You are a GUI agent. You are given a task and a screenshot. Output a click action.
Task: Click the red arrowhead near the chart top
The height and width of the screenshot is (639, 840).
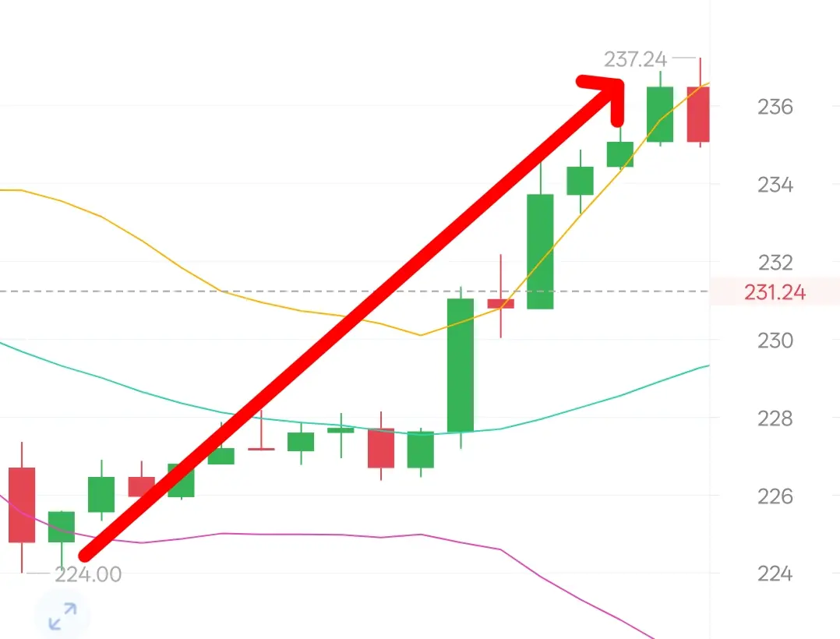604,98
